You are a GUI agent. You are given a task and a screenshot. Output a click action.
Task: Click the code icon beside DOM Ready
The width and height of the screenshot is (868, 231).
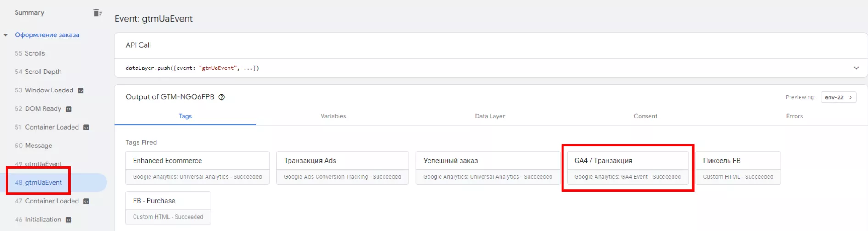[68, 109]
